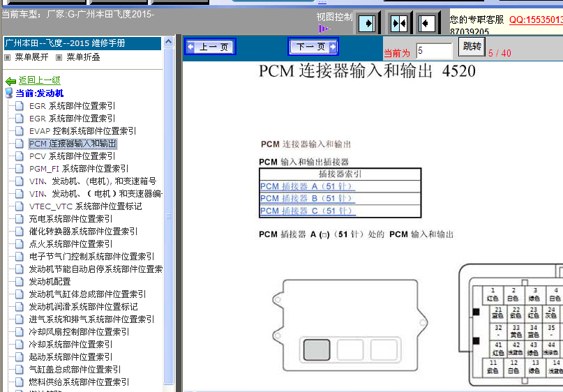Click the green back arrow icon
Screen dimensions: 563x392
click(10, 81)
